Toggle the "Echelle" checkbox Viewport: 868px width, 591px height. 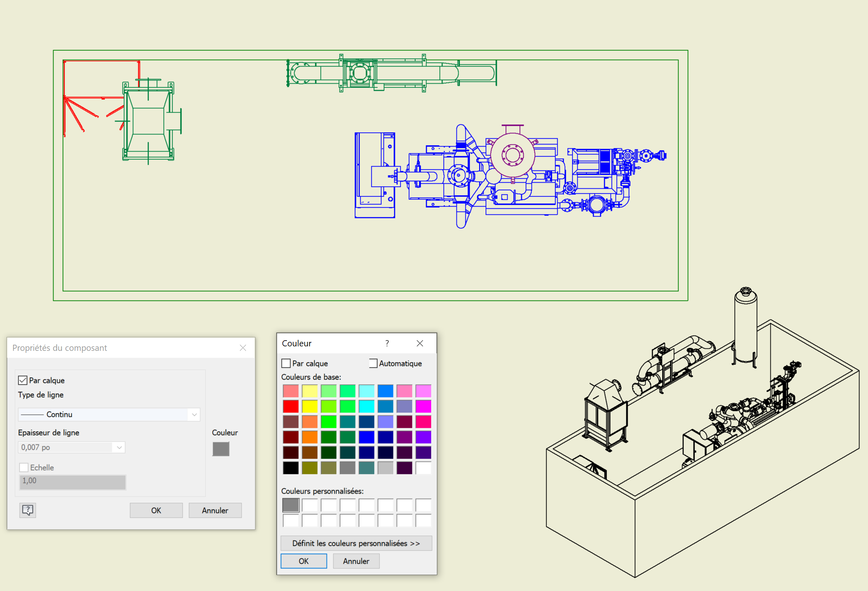(24, 467)
